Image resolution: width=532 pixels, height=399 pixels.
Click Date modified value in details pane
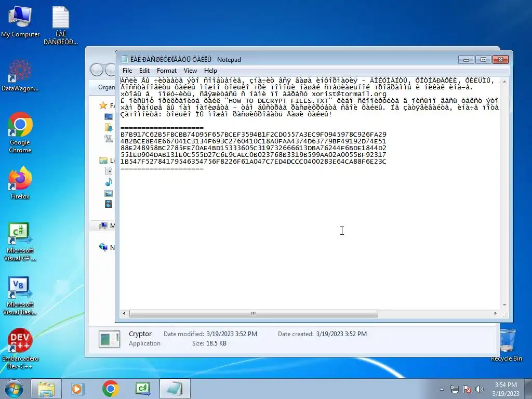pyautogui.click(x=232, y=334)
